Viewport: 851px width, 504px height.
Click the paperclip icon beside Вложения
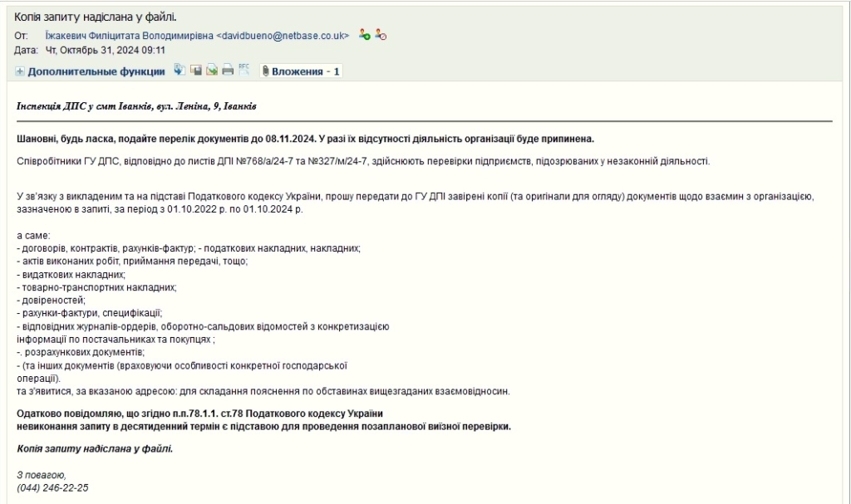pos(265,71)
